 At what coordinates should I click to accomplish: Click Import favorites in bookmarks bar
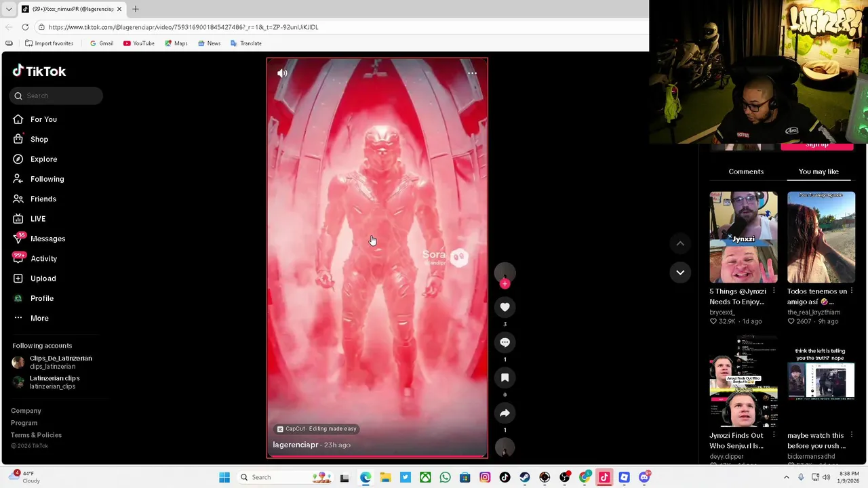tap(49, 43)
